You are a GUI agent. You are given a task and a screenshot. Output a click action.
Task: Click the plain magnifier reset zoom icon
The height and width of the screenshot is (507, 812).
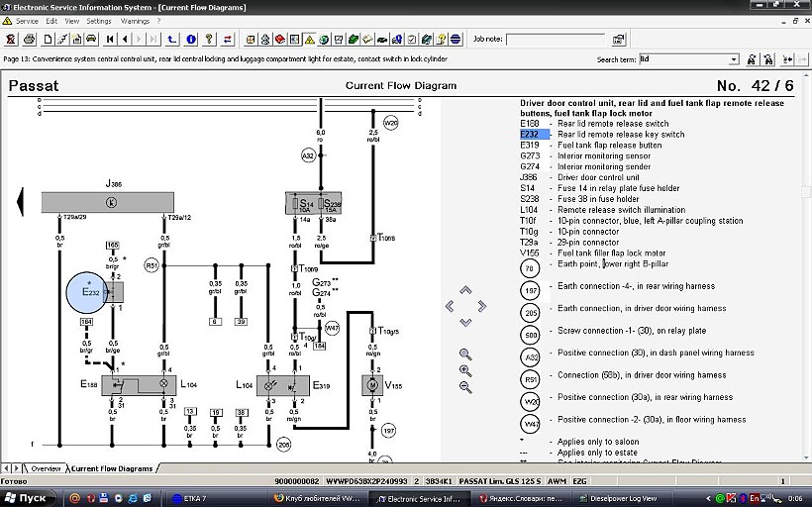click(x=465, y=355)
